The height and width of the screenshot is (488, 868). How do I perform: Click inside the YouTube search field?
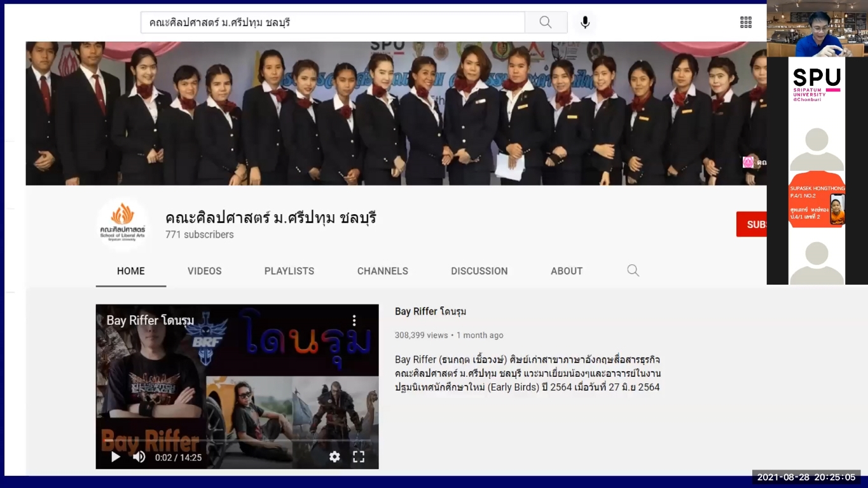(333, 22)
